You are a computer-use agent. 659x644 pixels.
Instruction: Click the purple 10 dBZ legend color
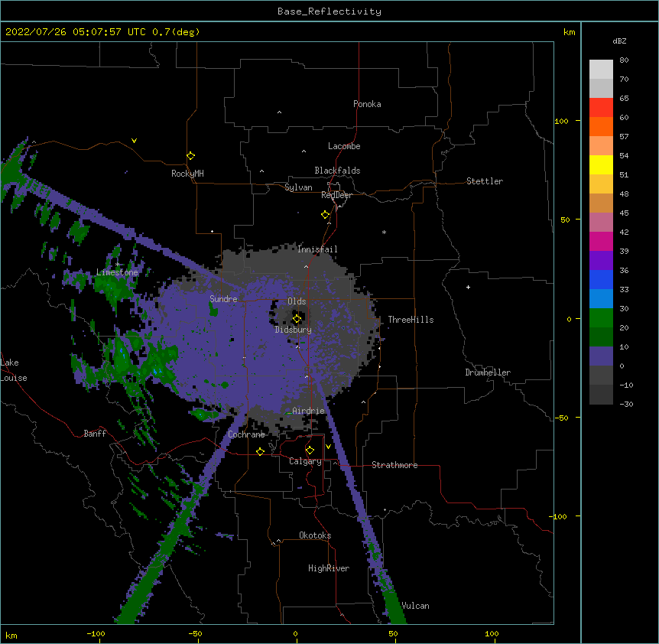pyautogui.click(x=601, y=356)
